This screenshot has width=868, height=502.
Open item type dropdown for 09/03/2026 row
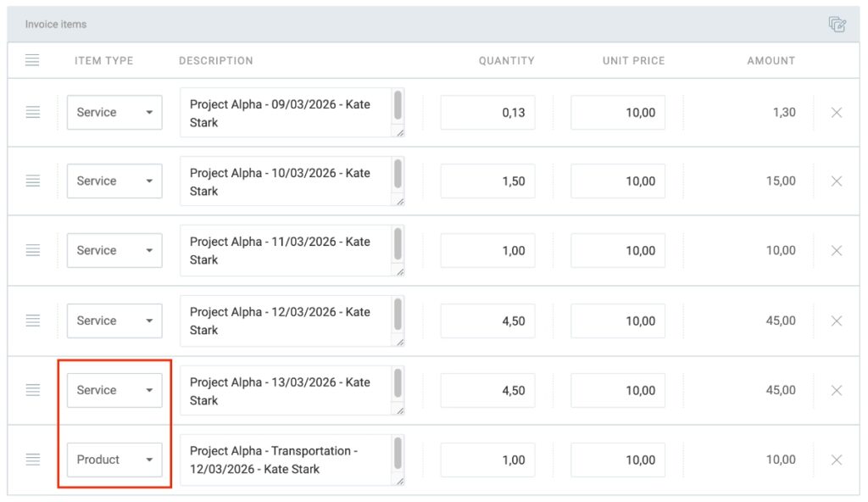(114, 113)
